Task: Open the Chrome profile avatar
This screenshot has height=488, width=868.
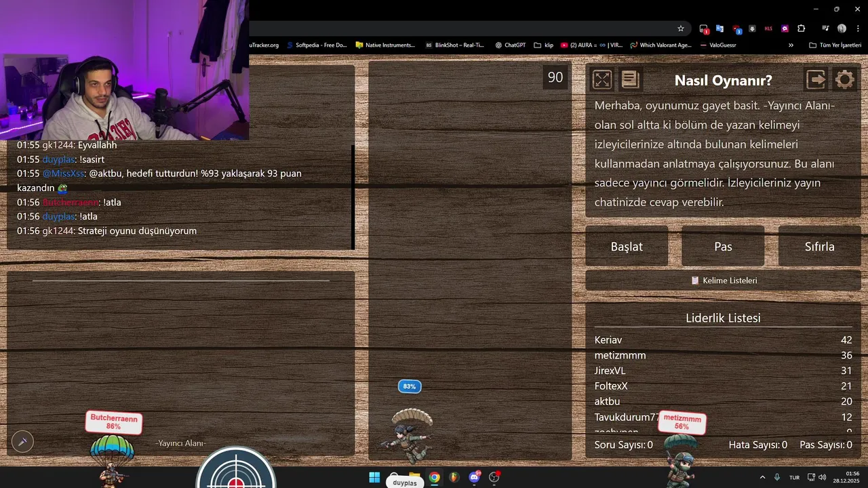Action: click(x=842, y=28)
